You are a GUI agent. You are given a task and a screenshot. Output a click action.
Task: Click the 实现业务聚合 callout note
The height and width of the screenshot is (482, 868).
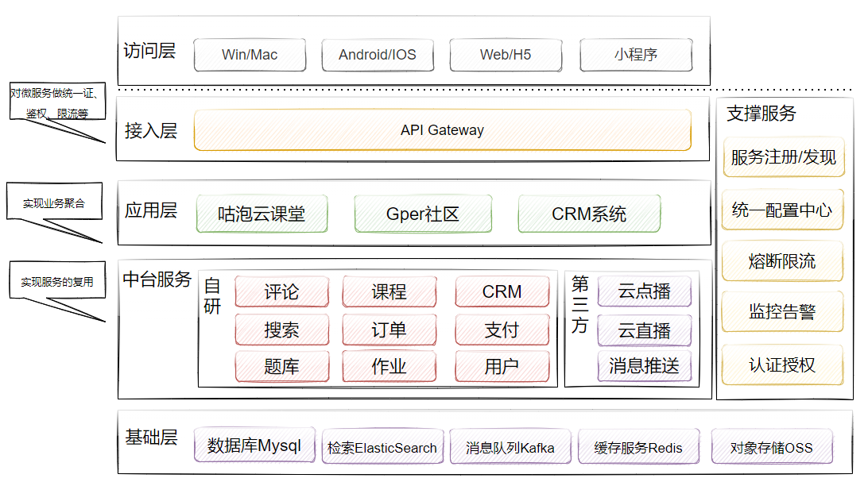click(54, 204)
